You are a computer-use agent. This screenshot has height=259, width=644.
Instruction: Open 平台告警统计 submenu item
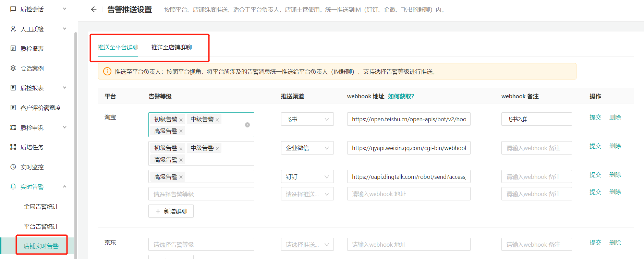click(41, 226)
